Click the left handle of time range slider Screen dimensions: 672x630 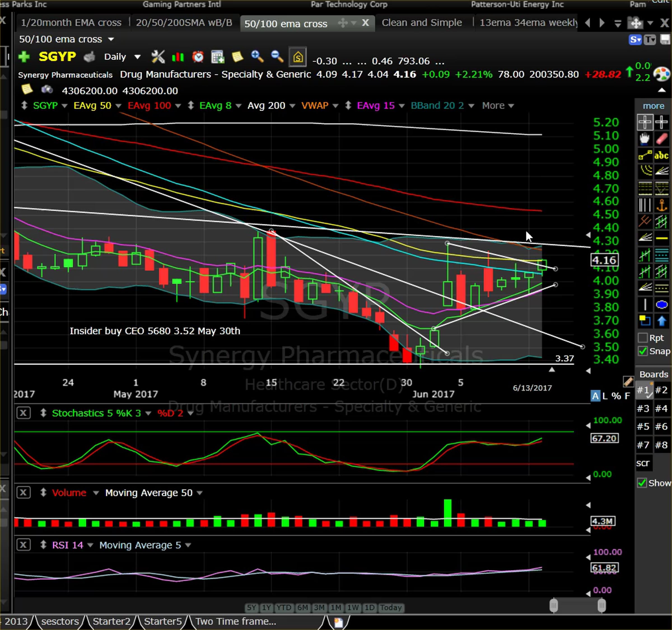554,606
